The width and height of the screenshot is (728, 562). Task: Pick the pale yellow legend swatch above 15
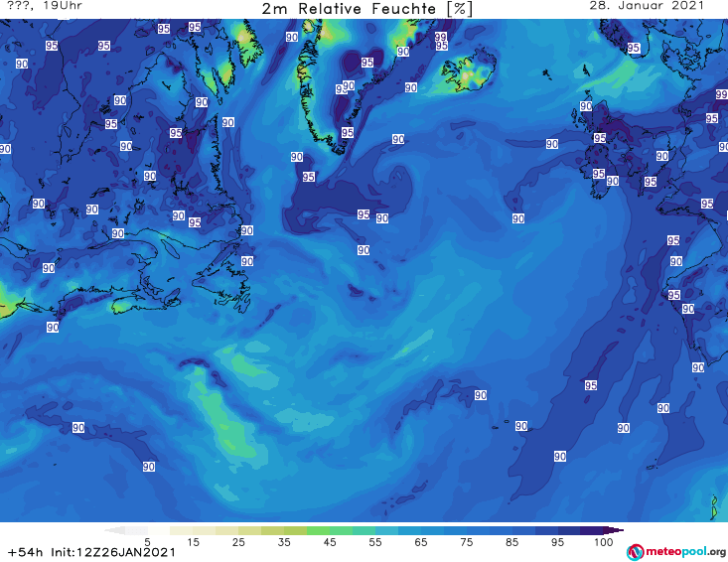tap(205, 530)
